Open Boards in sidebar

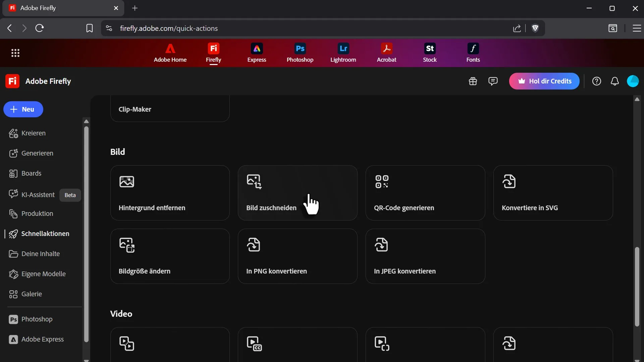coord(25,173)
